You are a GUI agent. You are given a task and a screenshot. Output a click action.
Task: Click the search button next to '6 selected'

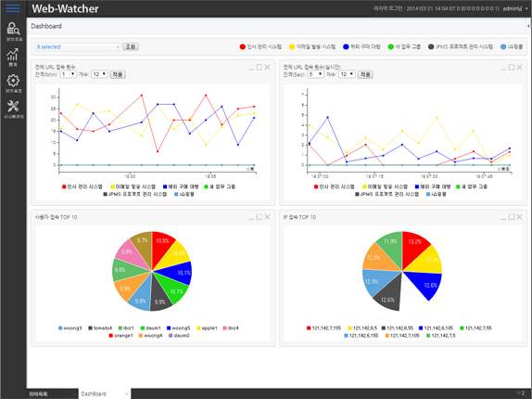click(131, 47)
